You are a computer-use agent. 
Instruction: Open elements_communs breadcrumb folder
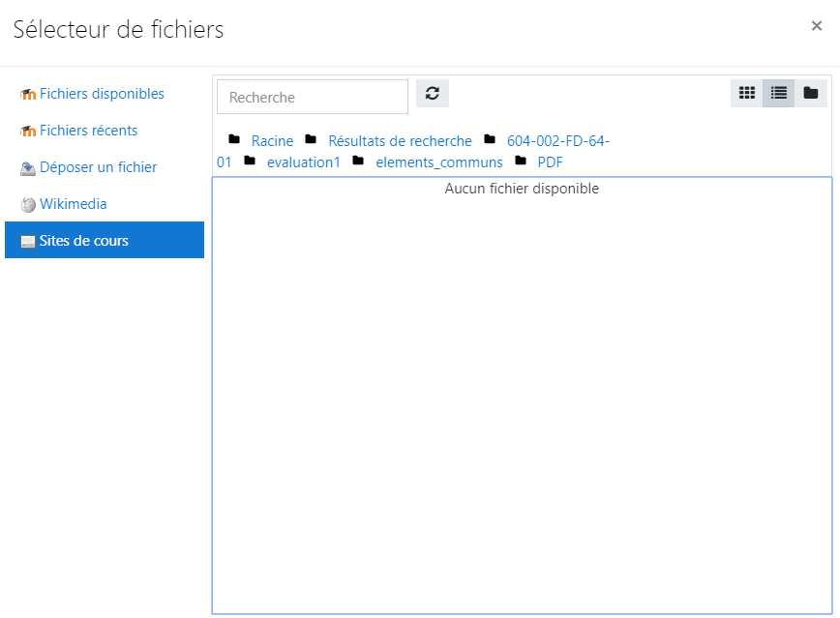pos(438,162)
